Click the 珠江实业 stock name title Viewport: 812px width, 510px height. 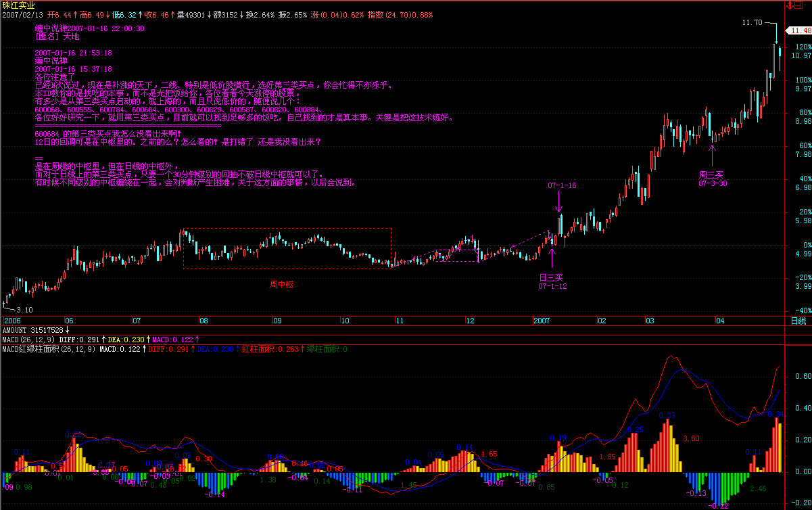[x=18, y=5]
